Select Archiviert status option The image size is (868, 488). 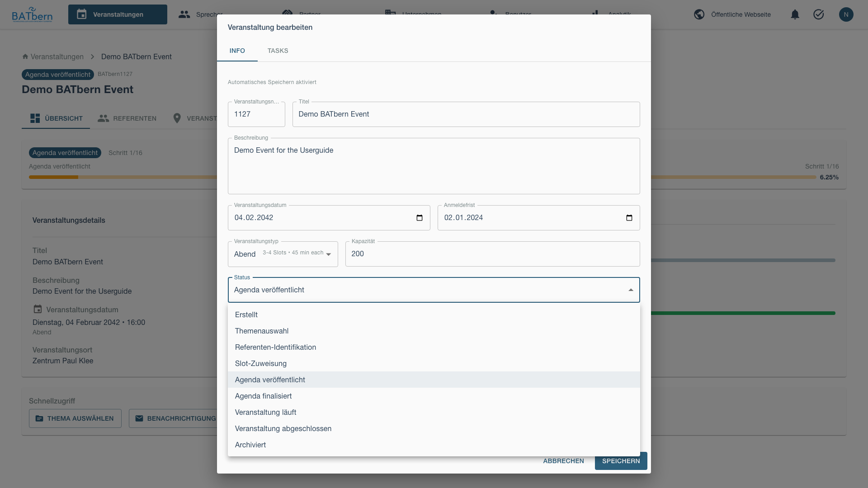(x=434, y=445)
